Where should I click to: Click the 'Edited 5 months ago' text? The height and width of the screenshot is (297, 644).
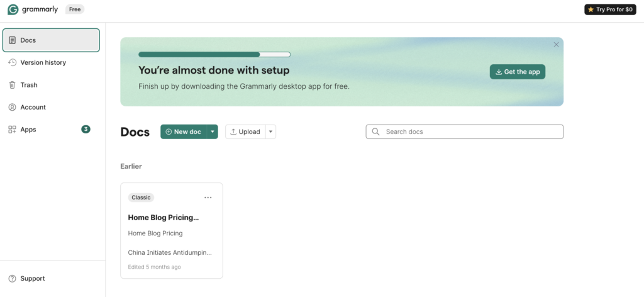(155, 267)
